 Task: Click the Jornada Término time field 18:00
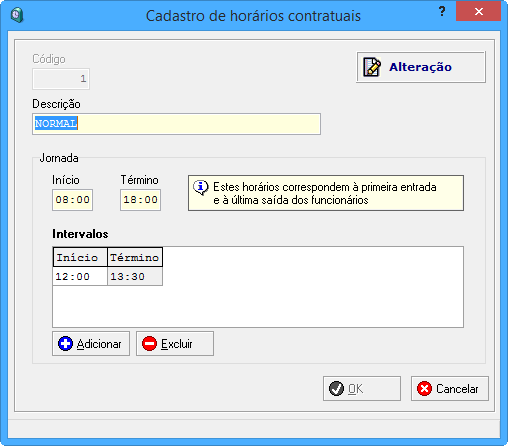tap(140, 200)
